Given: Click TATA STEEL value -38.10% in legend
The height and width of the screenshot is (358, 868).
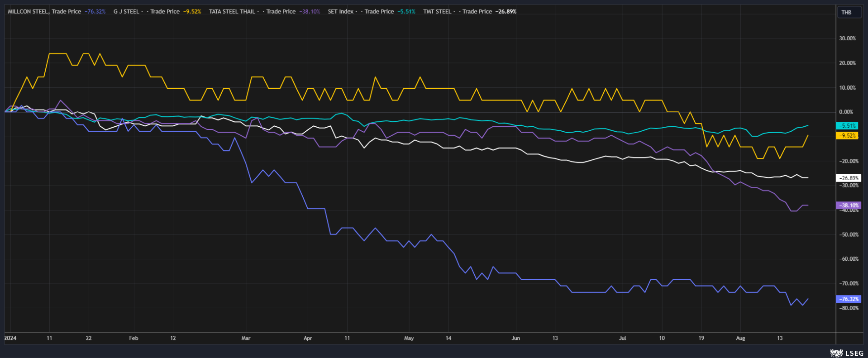Looking at the screenshot, I should 310,12.
